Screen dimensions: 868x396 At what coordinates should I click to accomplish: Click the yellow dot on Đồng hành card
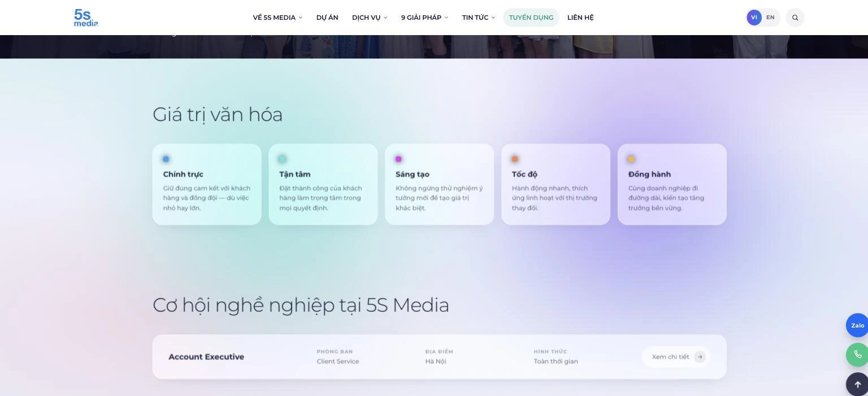click(x=631, y=159)
